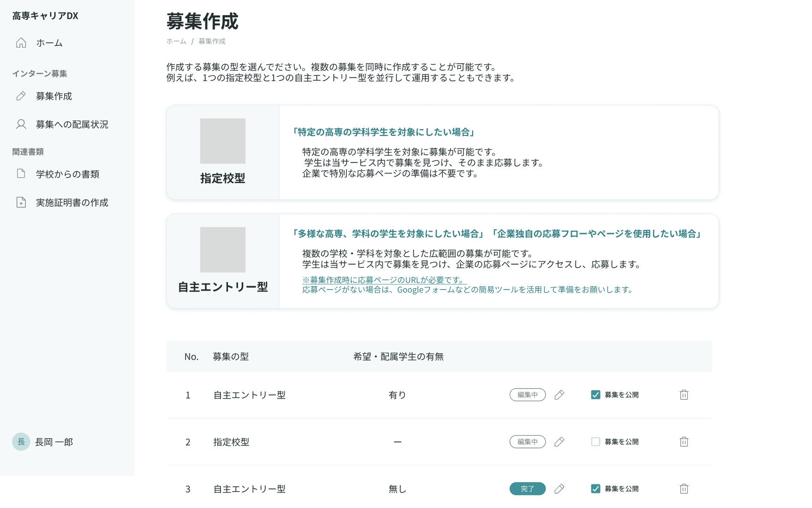Delete row 1 with the trash icon
This screenshot has width=812, height=508.
684,395
